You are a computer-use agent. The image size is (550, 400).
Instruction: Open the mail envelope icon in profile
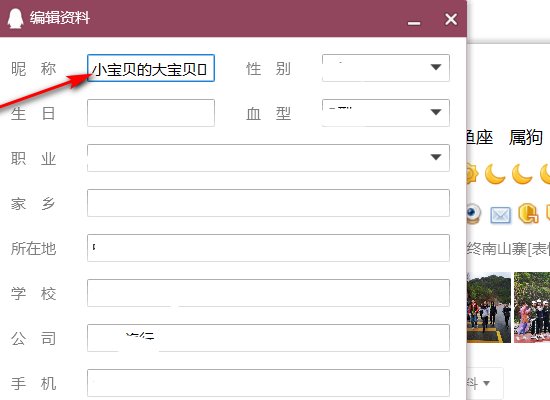(x=500, y=215)
